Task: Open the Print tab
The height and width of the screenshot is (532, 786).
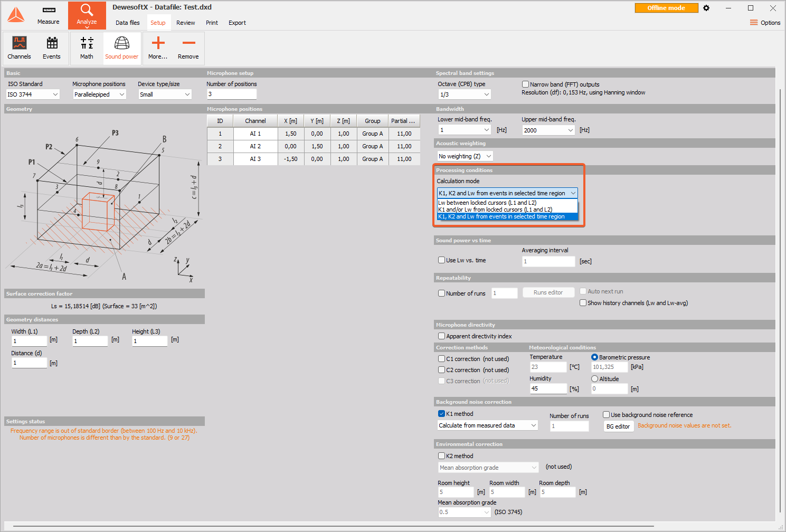Action: click(212, 23)
